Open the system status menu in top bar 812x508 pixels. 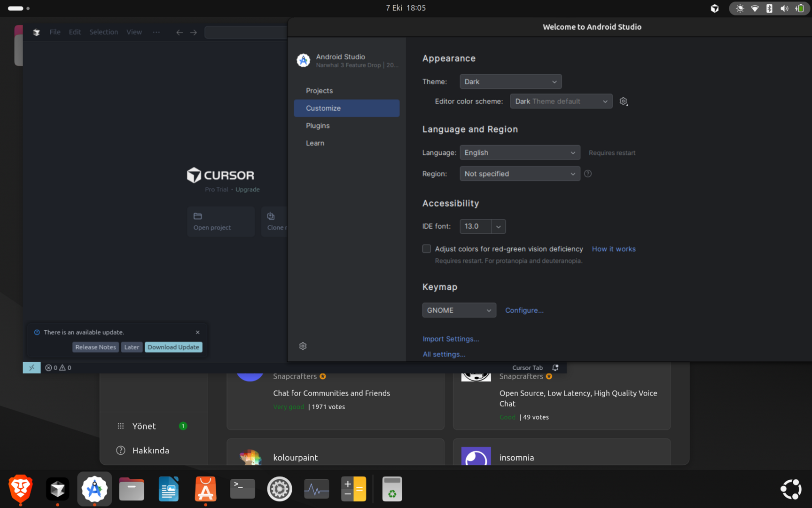pyautogui.click(x=769, y=8)
